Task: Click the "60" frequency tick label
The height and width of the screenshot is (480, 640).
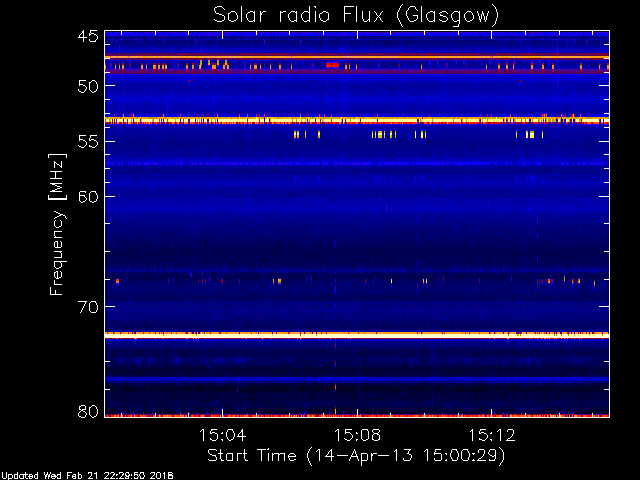Action: click(x=88, y=197)
